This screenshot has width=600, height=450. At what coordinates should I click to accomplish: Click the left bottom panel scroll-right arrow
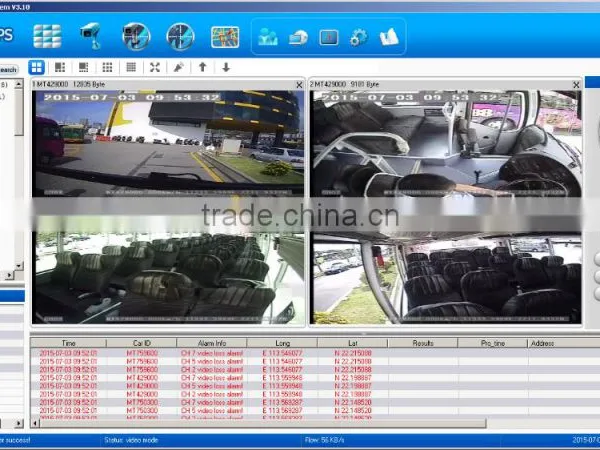19,423
